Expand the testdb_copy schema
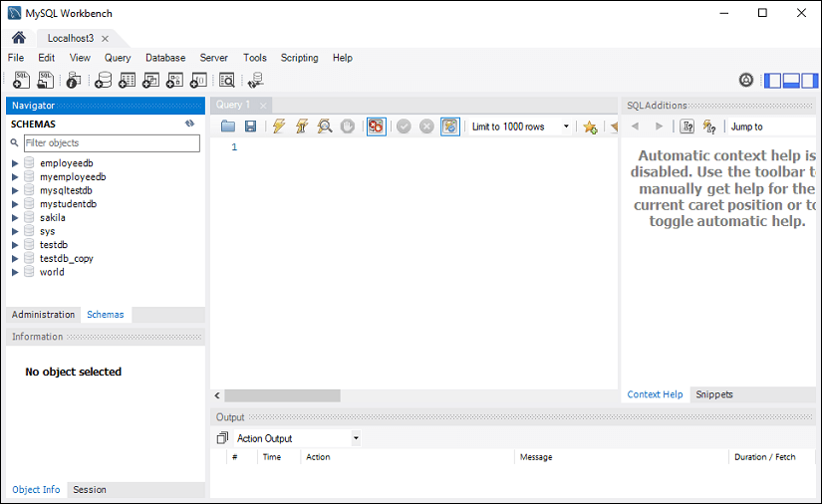This screenshot has width=822, height=504. point(15,259)
